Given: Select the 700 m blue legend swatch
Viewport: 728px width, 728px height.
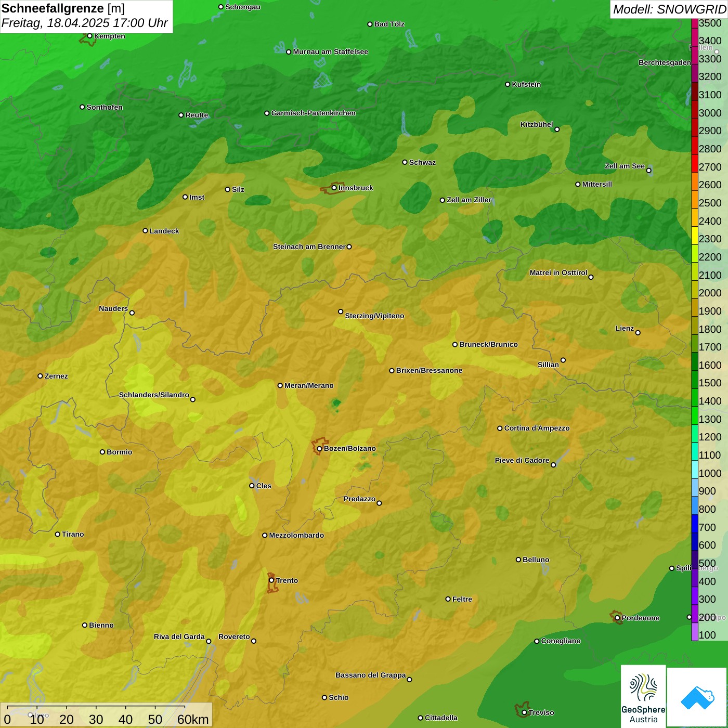Looking at the screenshot, I should (695, 524).
